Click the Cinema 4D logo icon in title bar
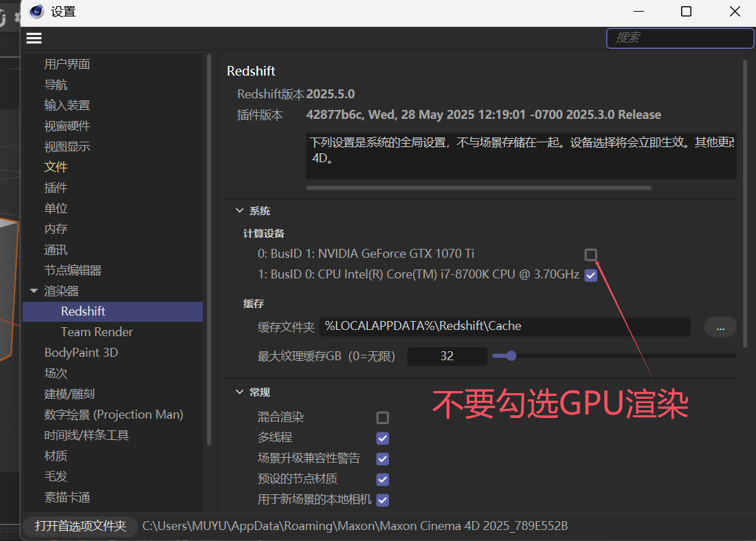The width and height of the screenshot is (756, 541). tap(36, 11)
